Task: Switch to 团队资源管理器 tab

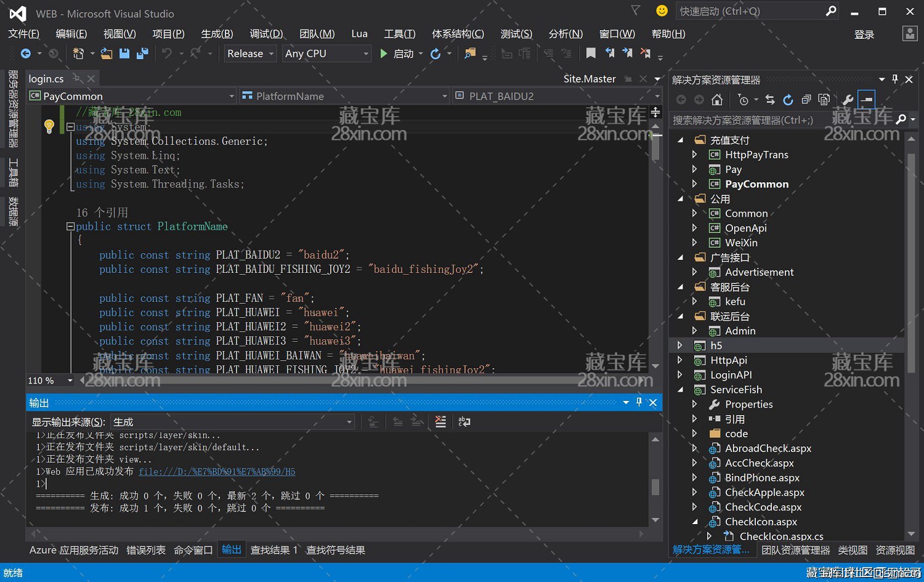Action: coord(795,550)
